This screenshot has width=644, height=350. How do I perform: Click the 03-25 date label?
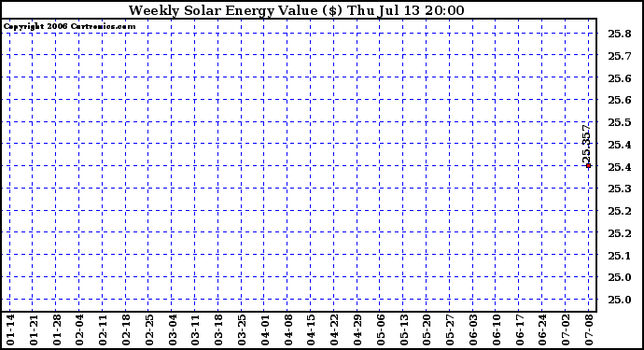point(242,329)
